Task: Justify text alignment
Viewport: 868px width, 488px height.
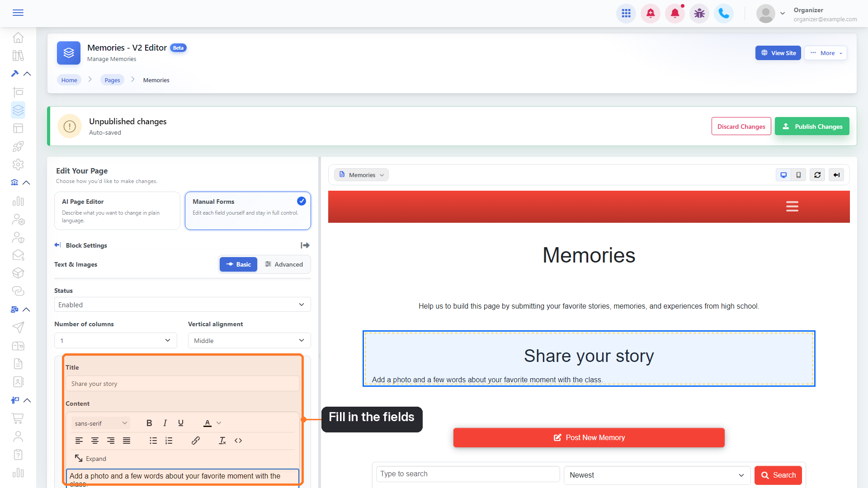Action: 127,441
